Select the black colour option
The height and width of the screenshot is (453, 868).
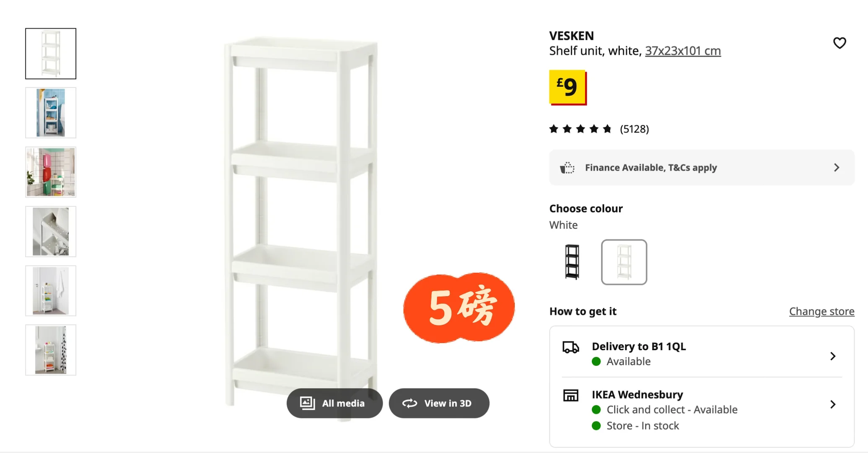click(x=572, y=262)
